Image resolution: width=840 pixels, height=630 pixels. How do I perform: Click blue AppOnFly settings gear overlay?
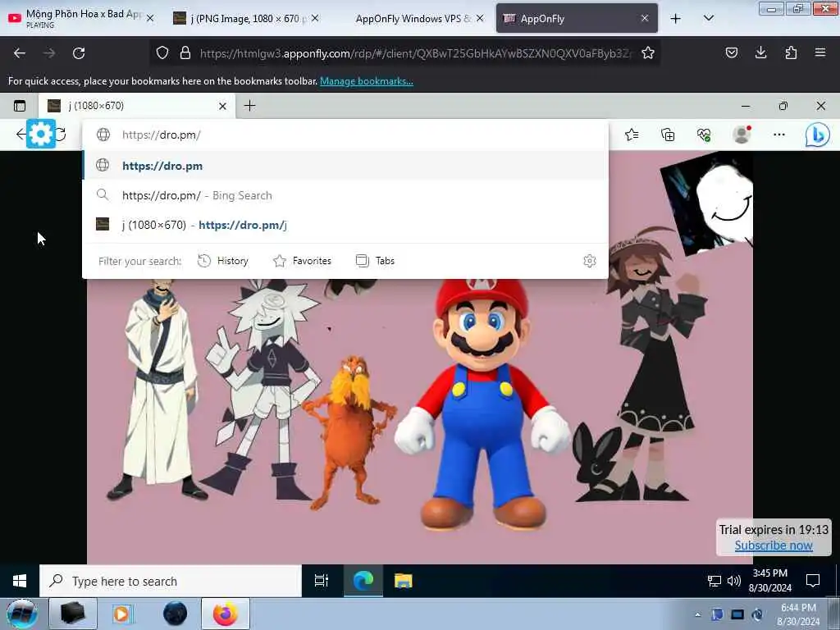click(41, 134)
